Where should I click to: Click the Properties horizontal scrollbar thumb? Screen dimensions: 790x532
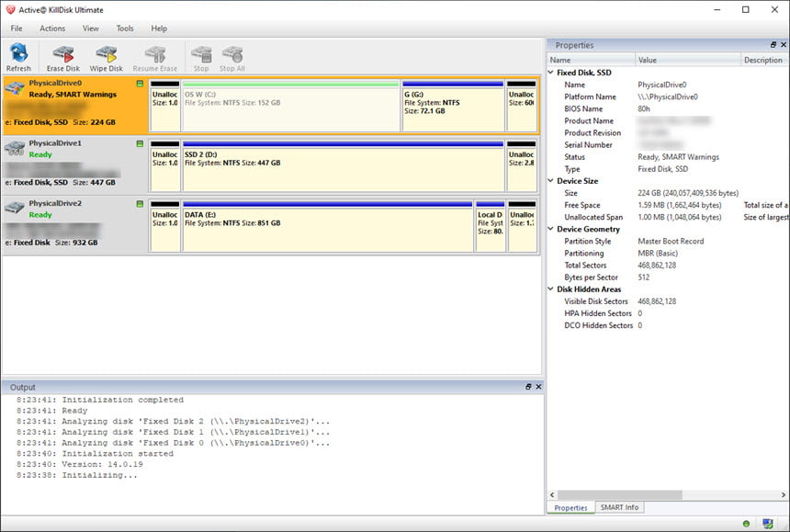[x=620, y=494]
